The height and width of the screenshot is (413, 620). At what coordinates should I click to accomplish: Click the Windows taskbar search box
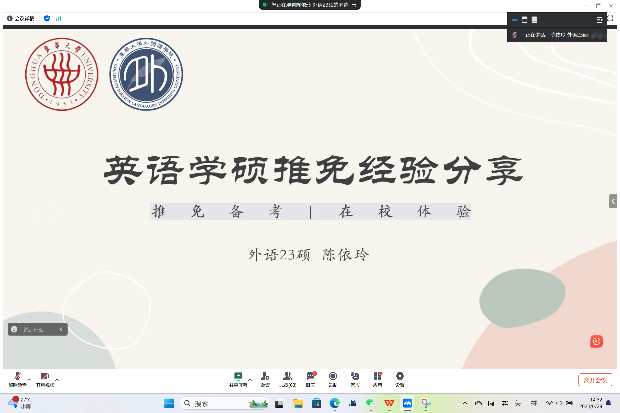[203, 403]
